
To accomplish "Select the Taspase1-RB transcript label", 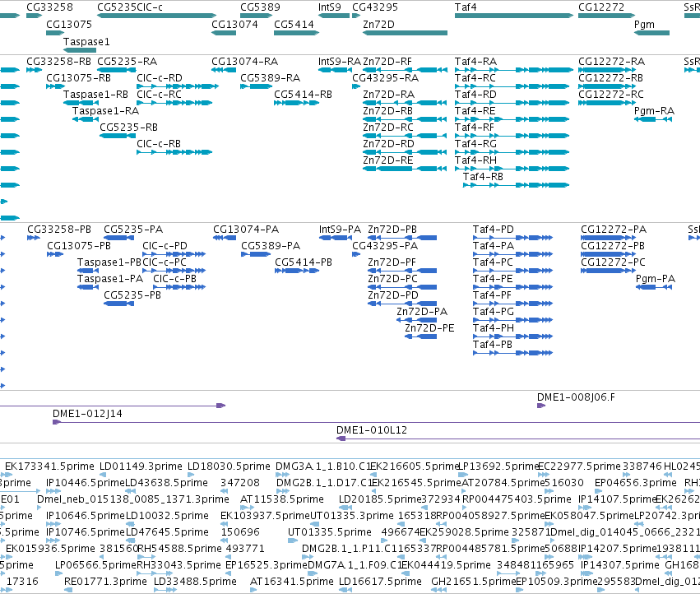I will (95, 95).
